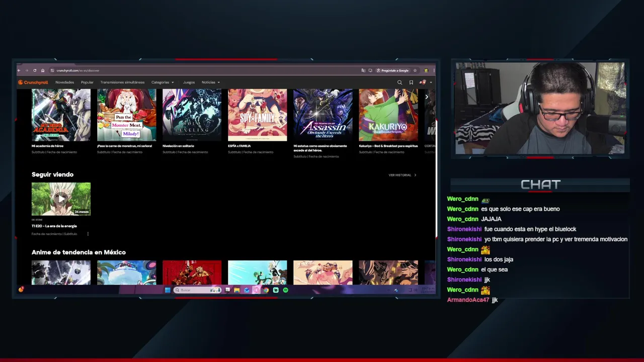This screenshot has width=644, height=362.
Task: Click the CHAT panel header
Action: tap(540, 185)
